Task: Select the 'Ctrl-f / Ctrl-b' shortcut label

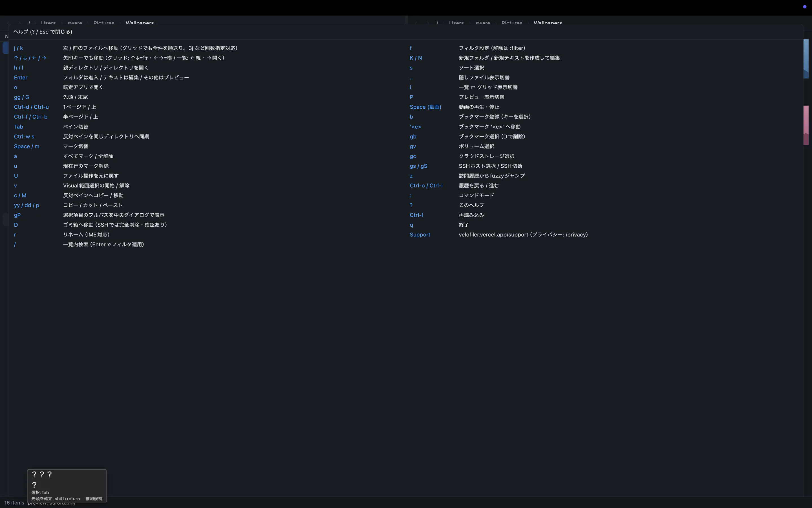Action: (30, 117)
